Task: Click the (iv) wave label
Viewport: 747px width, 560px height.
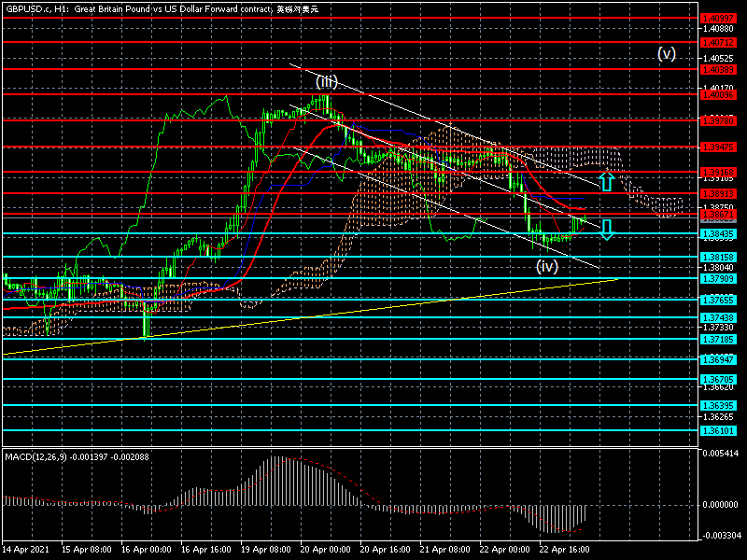Action: (x=547, y=266)
